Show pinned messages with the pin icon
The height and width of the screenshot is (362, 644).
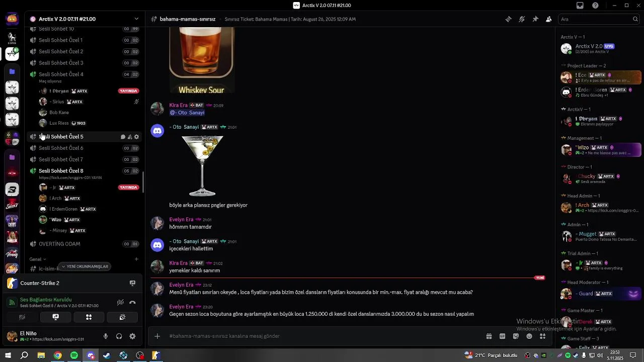[x=535, y=19]
